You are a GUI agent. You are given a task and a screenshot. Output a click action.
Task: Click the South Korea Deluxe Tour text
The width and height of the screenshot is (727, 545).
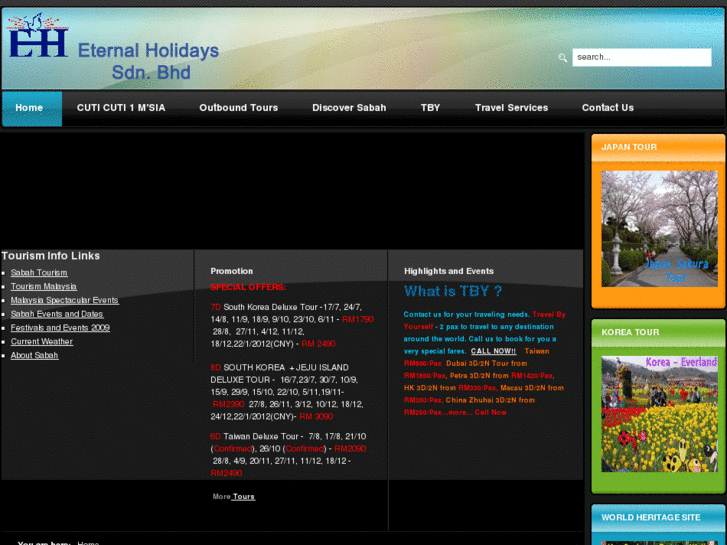click(x=271, y=307)
